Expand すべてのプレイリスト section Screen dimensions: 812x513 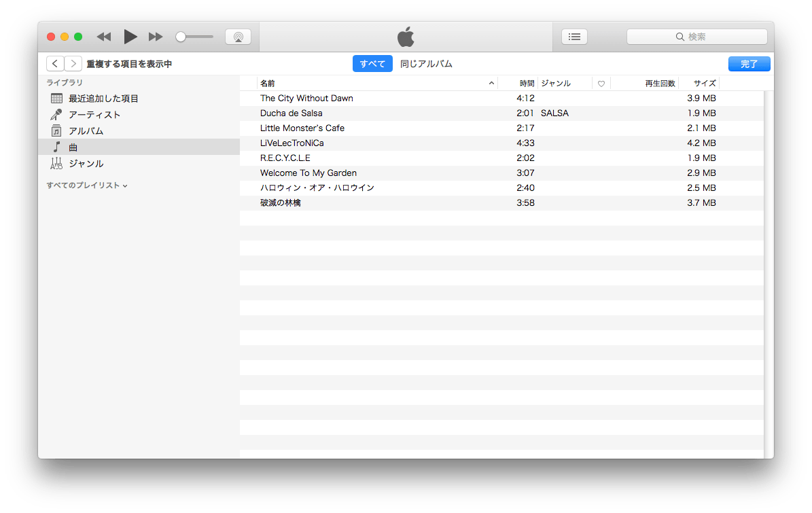pyautogui.click(x=87, y=185)
